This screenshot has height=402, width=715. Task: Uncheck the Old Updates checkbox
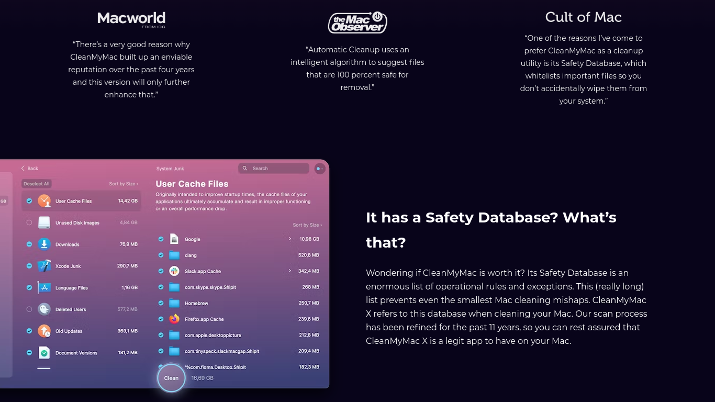click(x=29, y=331)
